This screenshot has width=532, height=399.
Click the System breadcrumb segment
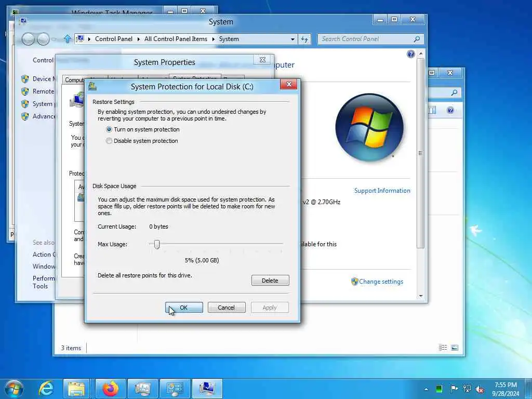(x=229, y=39)
